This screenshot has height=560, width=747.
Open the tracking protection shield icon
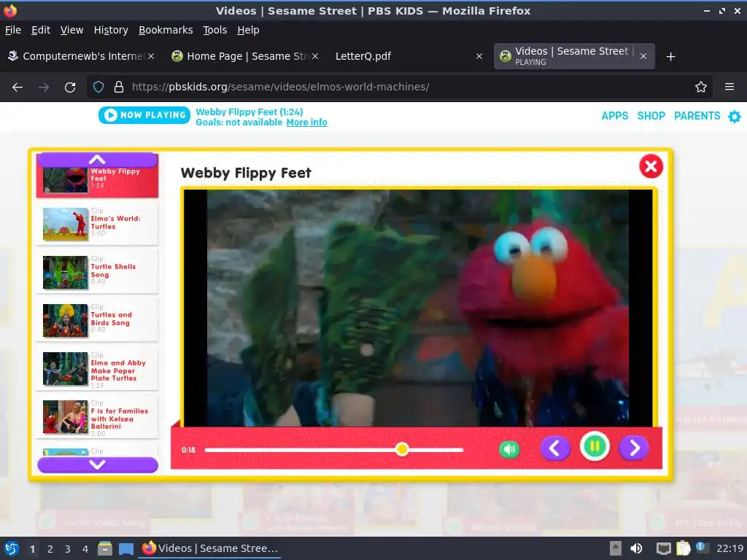(x=98, y=87)
